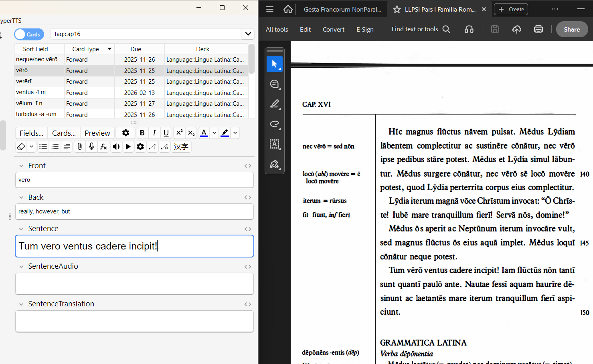Click the Preview button
The image size is (593, 364).
tap(97, 133)
